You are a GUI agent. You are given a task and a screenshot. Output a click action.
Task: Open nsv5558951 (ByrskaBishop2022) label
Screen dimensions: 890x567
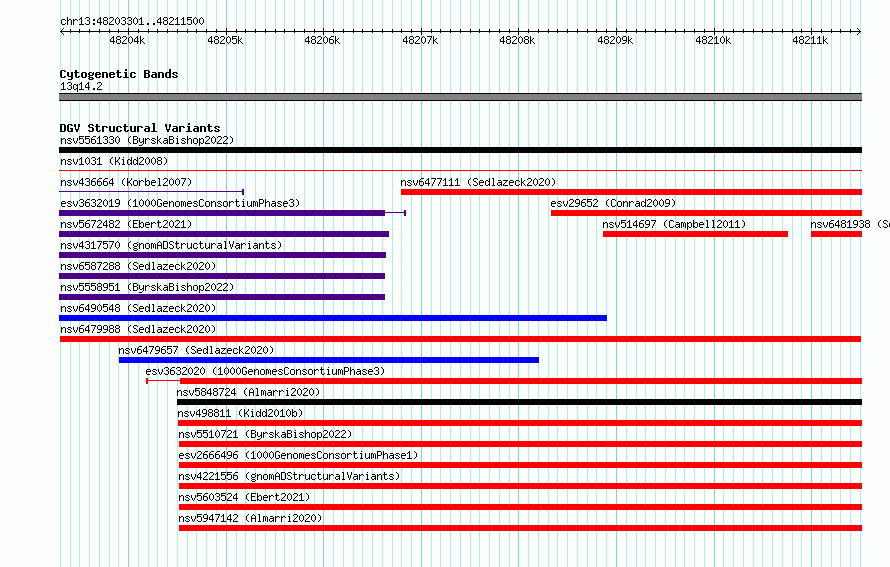tap(147, 287)
